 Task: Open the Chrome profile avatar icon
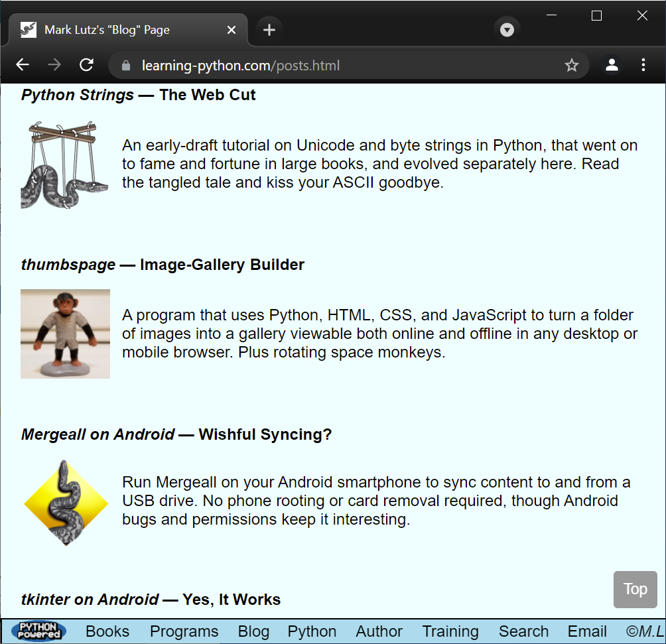pos(612,65)
